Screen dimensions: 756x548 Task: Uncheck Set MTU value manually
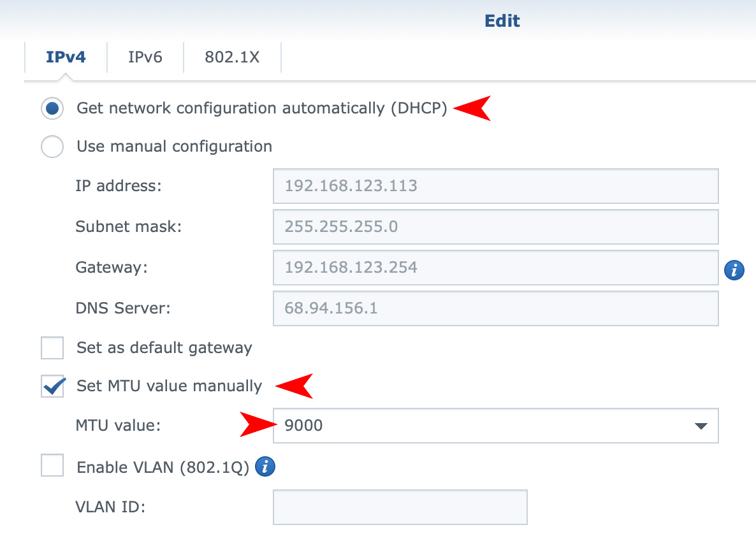tap(52, 386)
